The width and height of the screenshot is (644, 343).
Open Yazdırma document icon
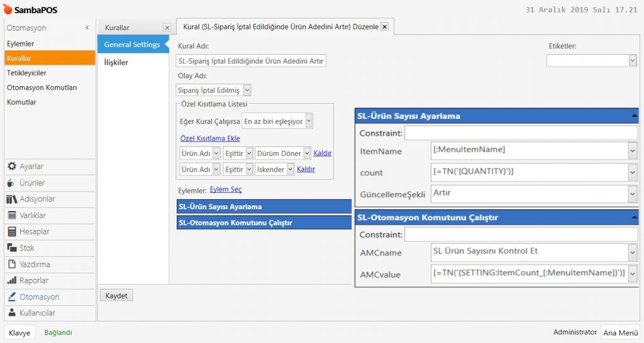tap(12, 264)
